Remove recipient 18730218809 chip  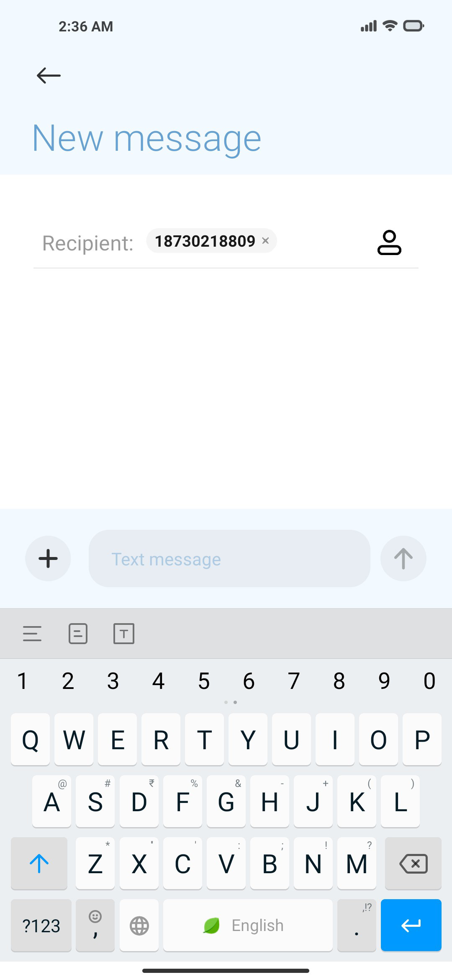[x=265, y=241]
